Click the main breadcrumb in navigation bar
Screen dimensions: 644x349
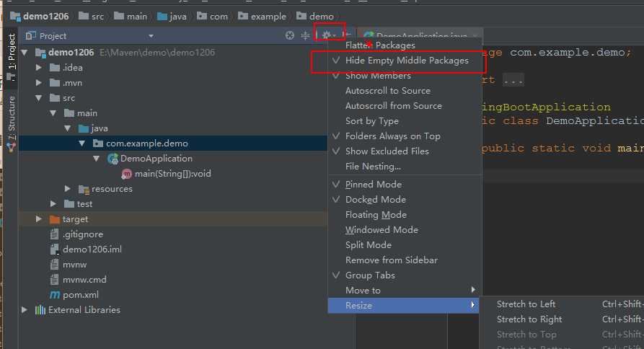[x=131, y=17]
